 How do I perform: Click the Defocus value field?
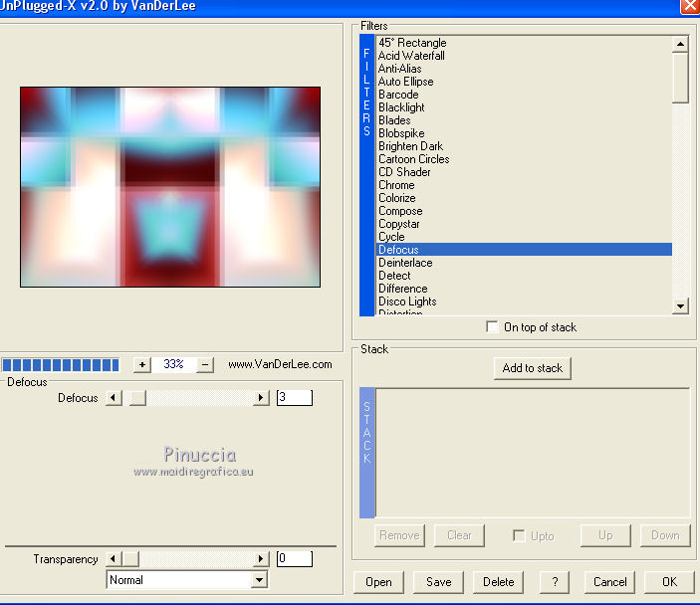click(294, 398)
